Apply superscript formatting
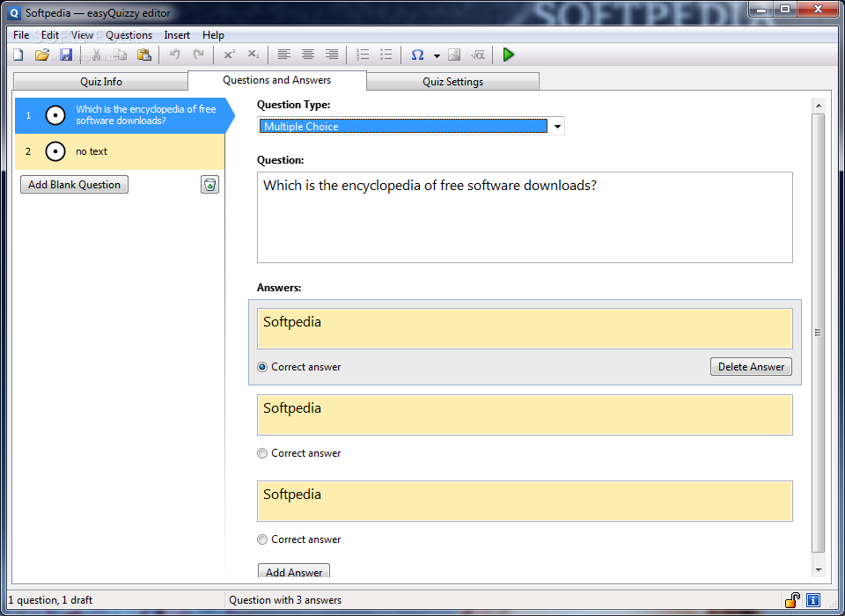The width and height of the screenshot is (845, 616). [230, 55]
